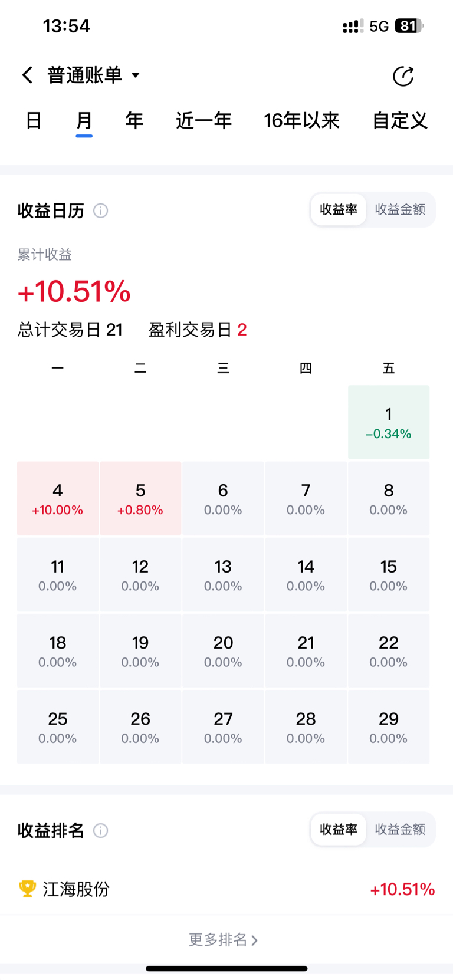Open 江海股份 ranking row
453x980 pixels.
point(226,889)
